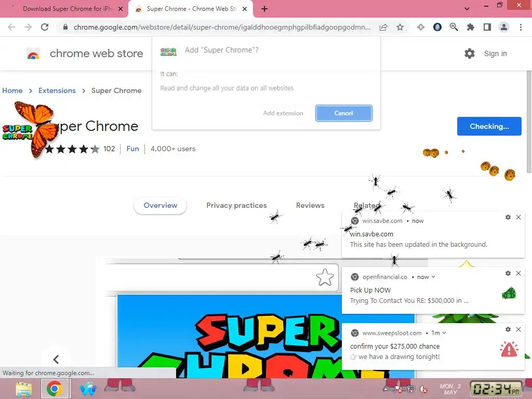Switch to Super Chrome - Chrome Web Store tab
This screenshot has width=532, height=399.
coord(191,9)
